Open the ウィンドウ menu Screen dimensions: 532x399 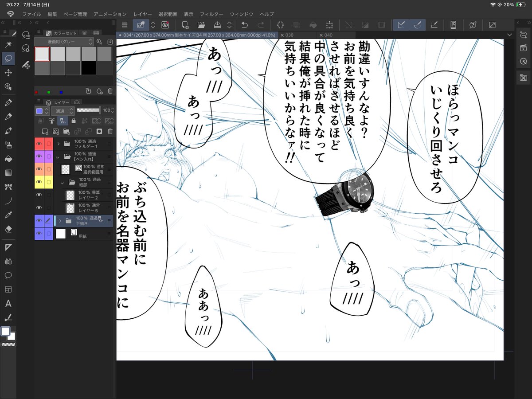242,14
